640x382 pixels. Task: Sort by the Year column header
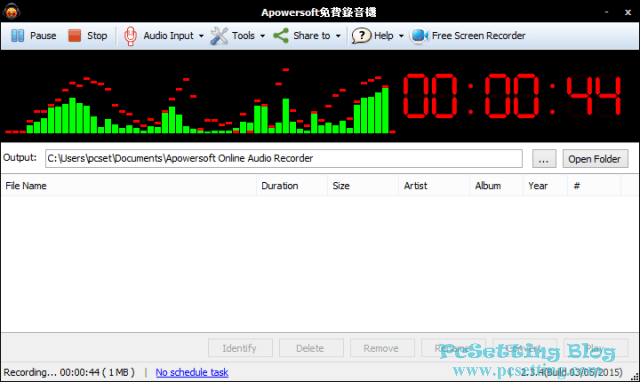pos(545,186)
